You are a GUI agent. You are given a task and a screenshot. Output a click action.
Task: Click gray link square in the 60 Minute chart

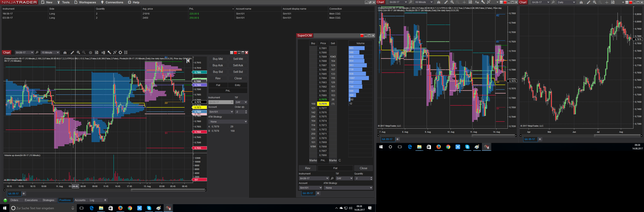[501, 2]
